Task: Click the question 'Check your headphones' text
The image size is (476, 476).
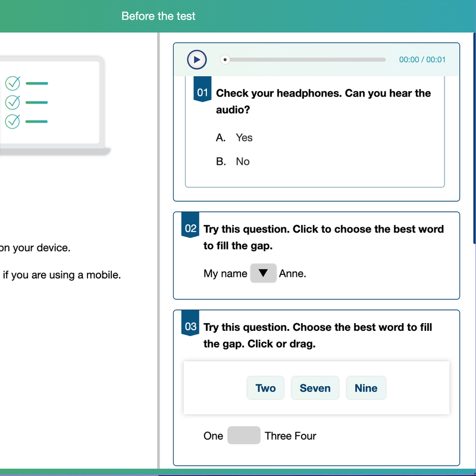Action: coord(323,101)
